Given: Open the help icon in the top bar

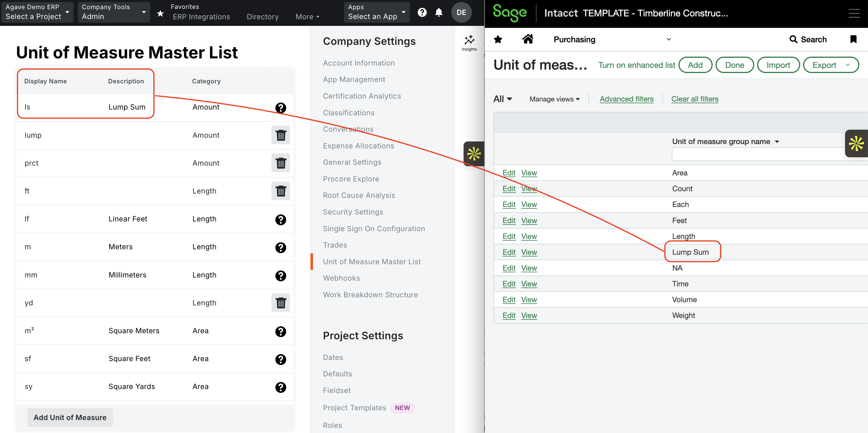Looking at the screenshot, I should [x=422, y=12].
